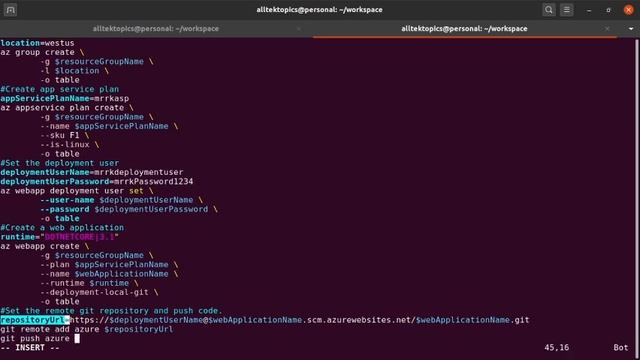Maximize the terminal window

click(608, 10)
